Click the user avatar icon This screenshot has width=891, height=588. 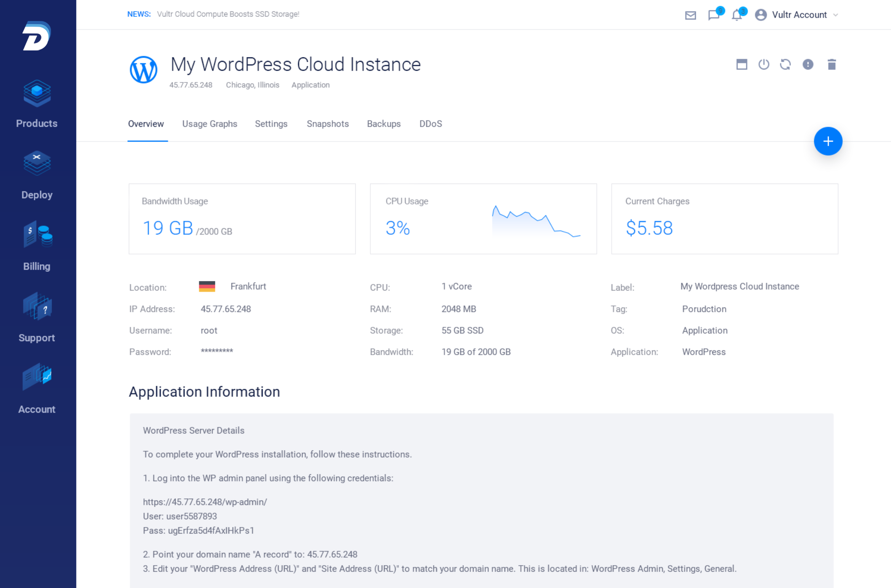(761, 15)
